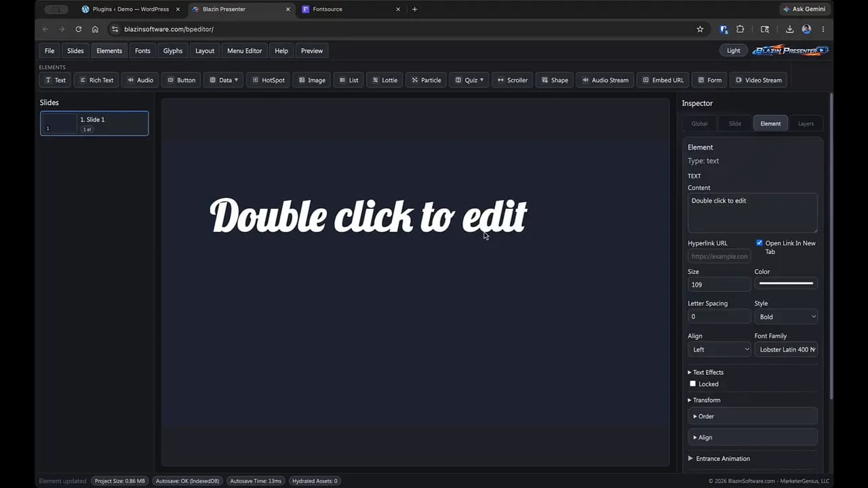Add a Video Stream element
Screen dimensions: 868x488
point(758,80)
